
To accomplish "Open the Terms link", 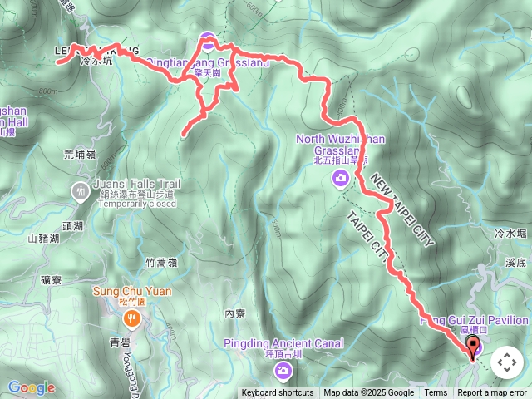I will coord(436,393).
